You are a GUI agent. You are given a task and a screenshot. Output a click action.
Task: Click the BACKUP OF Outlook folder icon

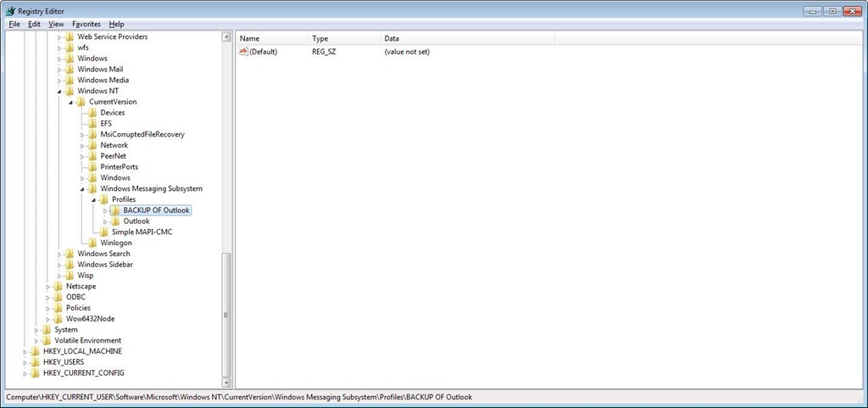[115, 210]
